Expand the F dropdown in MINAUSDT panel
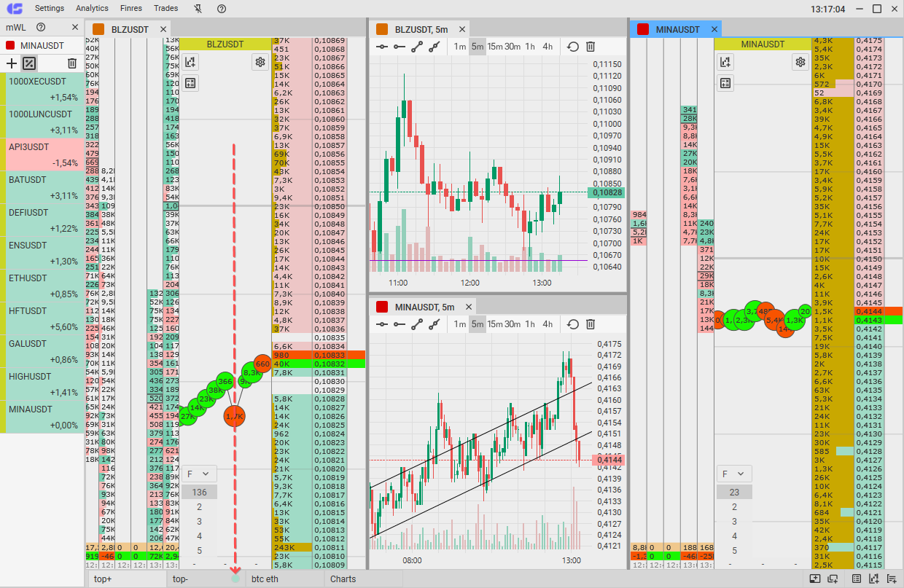This screenshot has width=904, height=588. [733, 474]
